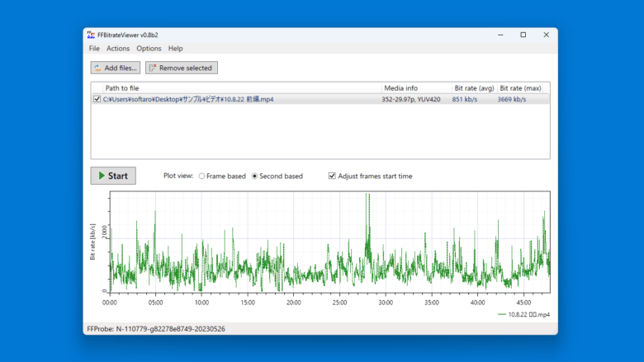Image resolution: width=644 pixels, height=362 pixels.
Task: Click the 45:00 label on time axis
Action: 523,303
